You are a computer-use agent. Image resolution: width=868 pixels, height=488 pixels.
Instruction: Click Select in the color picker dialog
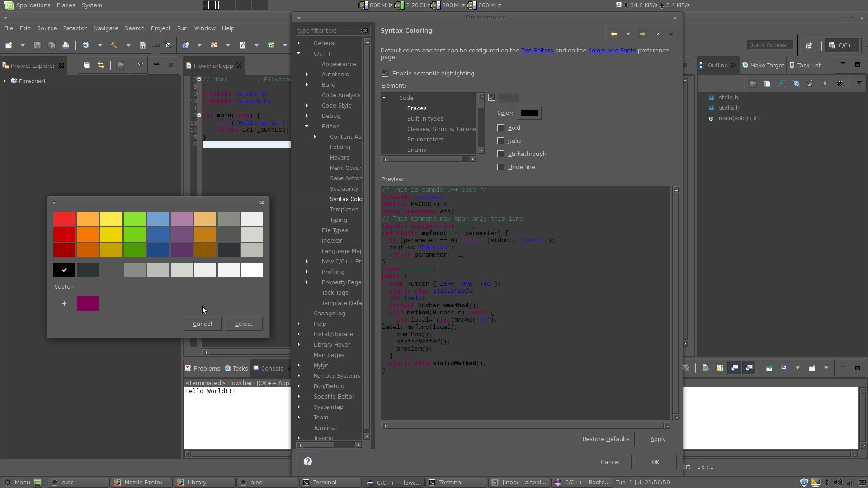tap(244, 324)
